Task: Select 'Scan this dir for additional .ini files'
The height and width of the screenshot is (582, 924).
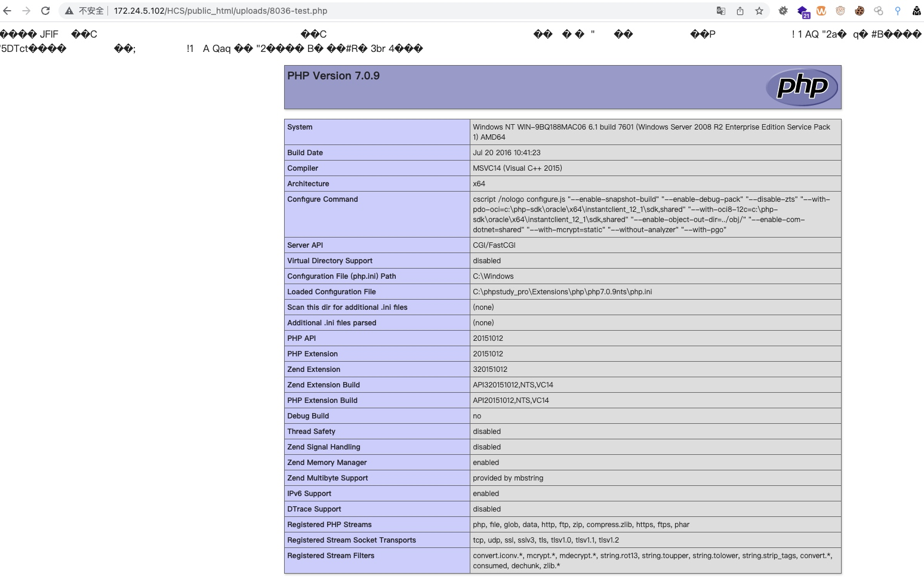Action: click(x=347, y=307)
